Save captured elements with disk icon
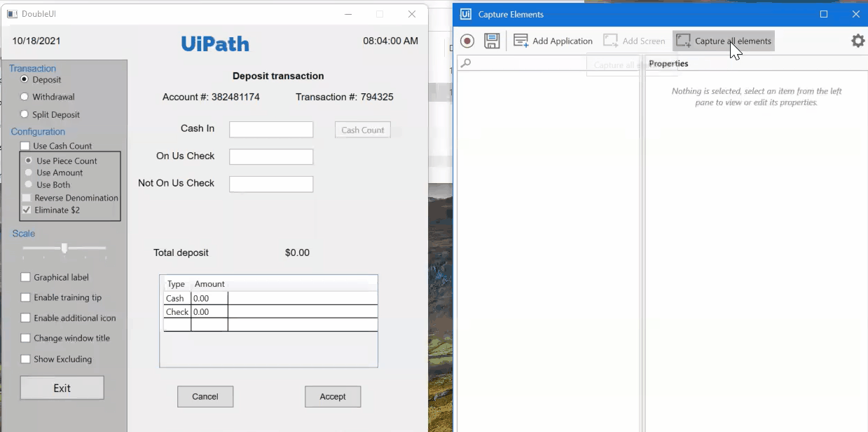 pyautogui.click(x=492, y=41)
